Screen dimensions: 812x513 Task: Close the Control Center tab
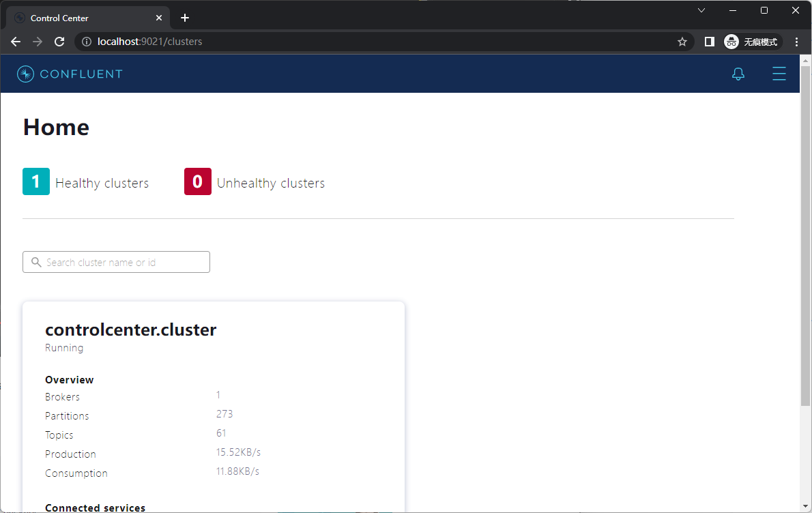pyautogui.click(x=158, y=18)
